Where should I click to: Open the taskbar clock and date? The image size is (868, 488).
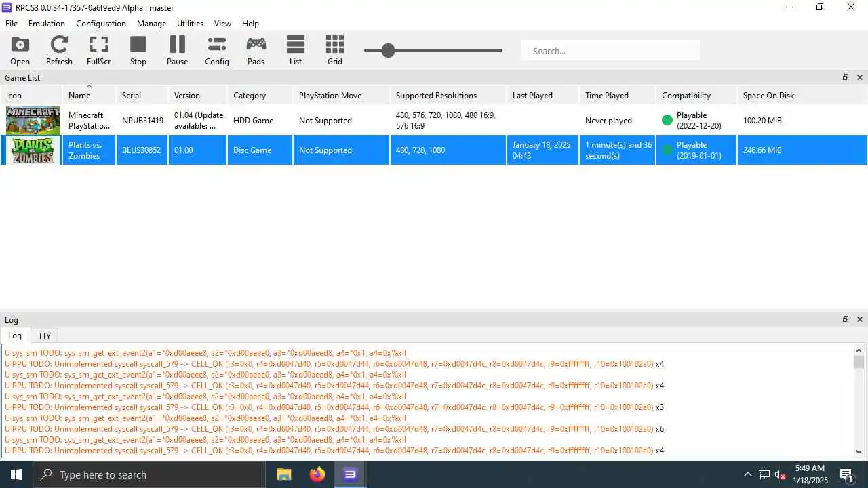point(810,474)
